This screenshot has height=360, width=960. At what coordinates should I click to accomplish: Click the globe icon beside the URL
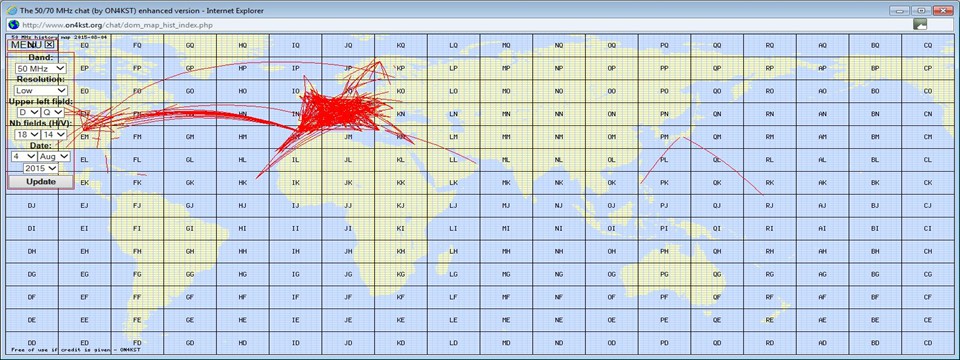click(x=13, y=25)
